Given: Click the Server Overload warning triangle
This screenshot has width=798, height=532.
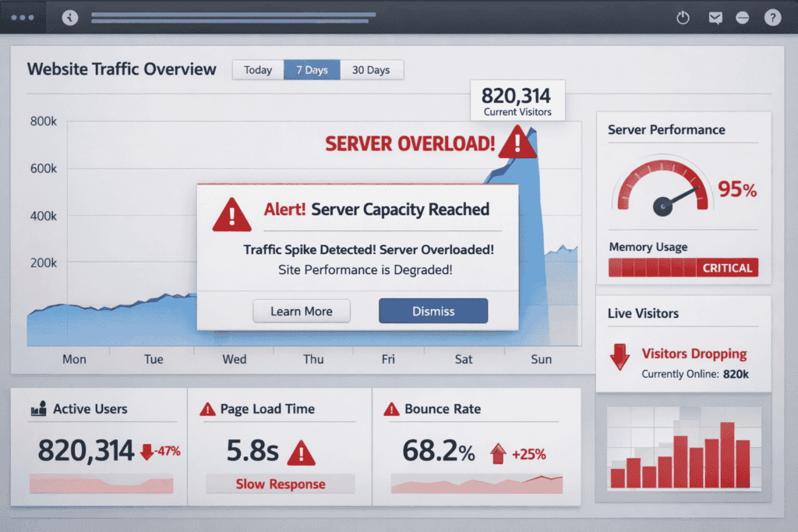Looking at the screenshot, I should pos(519,144).
